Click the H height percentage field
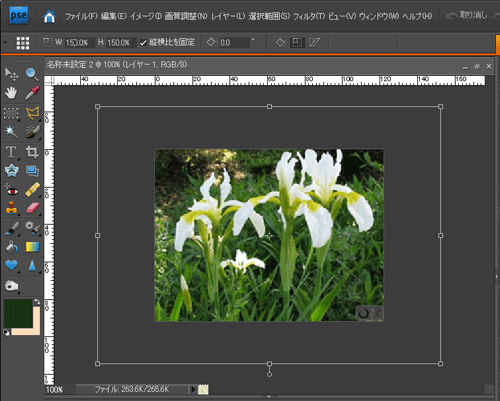The image size is (500, 401). pos(121,43)
